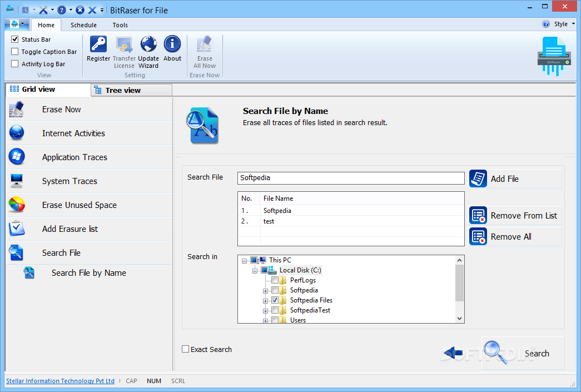Open the Style dropdown arrow
581x392 pixels.
pos(573,24)
